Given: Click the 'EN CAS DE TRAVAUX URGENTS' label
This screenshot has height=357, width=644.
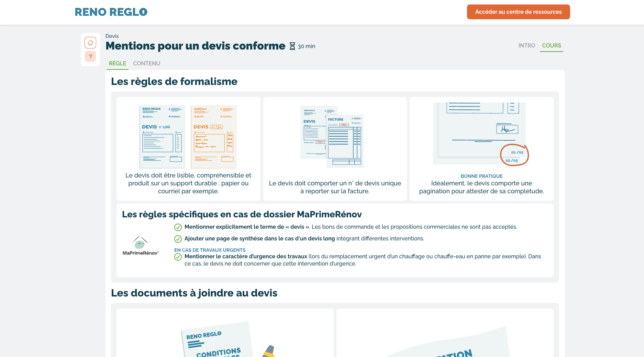Looking at the screenshot, I should [210, 250].
